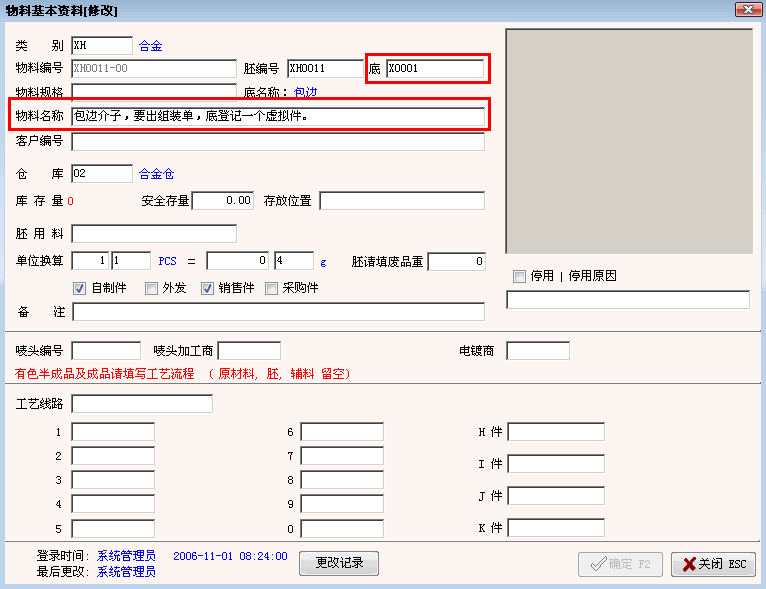
Task: Click process step 2 input field
Action: point(113,456)
